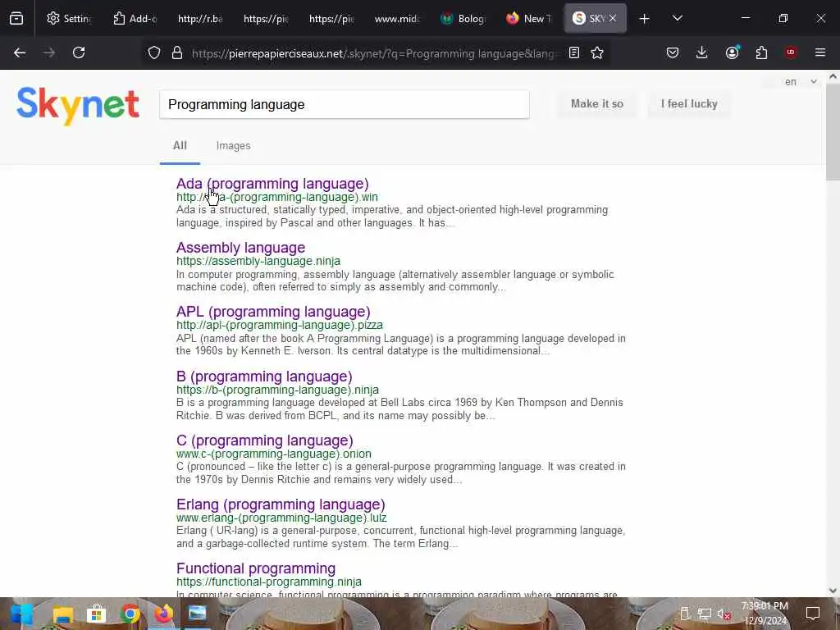The image size is (840, 630).
Task: Click the https://functional-programming.ninja URL text
Action: coord(269,582)
